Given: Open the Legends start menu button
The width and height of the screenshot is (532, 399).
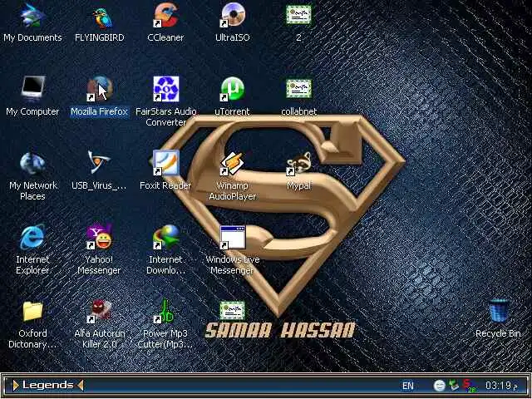Looking at the screenshot, I should pyautogui.click(x=48, y=386).
